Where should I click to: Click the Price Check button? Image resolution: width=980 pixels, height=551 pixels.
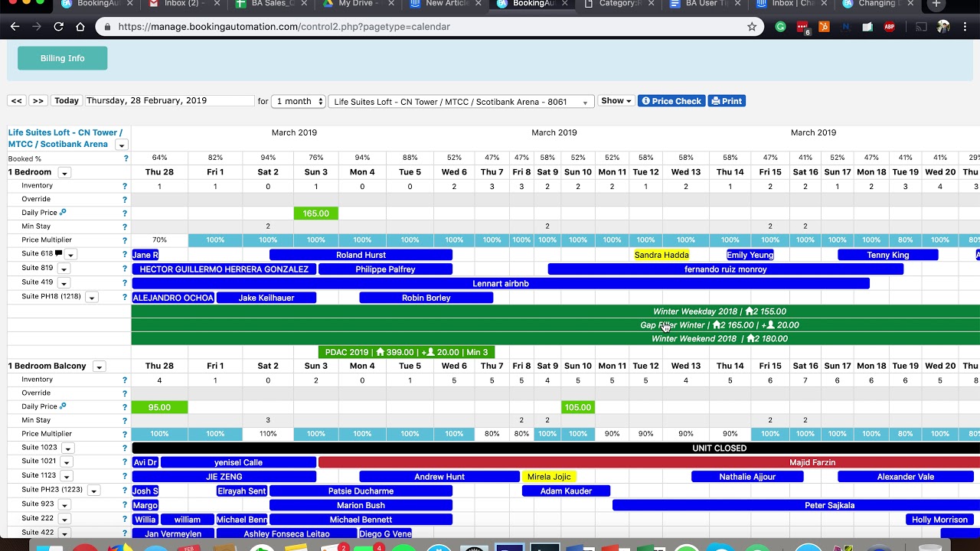671,101
